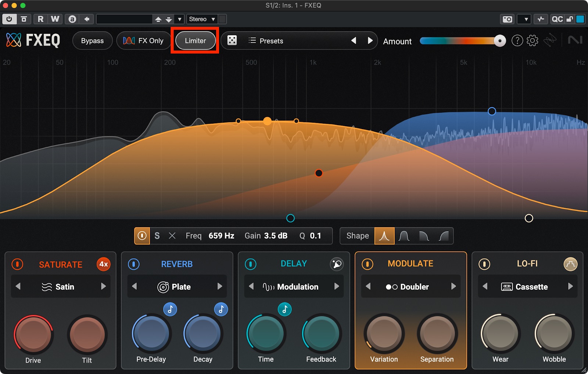Click the Lo-Fi Wobble knob

point(554,333)
